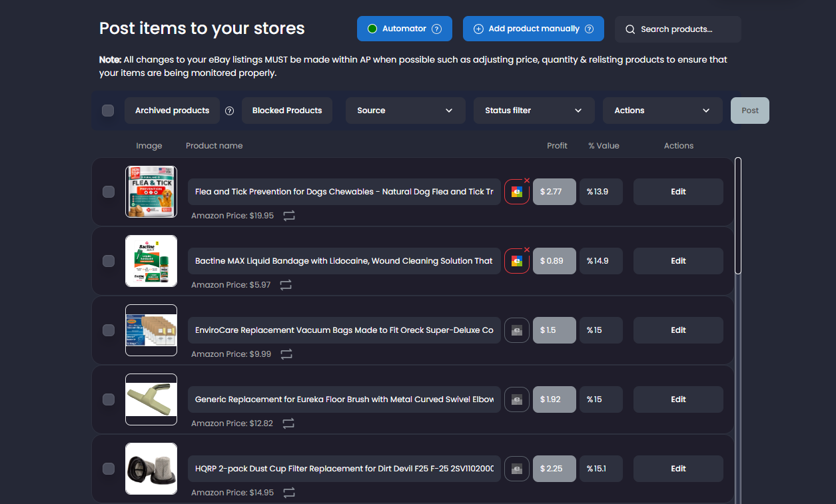Viewport: 836px width, 504px height.
Task: Click the $ 0.89 profit field
Action: [554, 261]
